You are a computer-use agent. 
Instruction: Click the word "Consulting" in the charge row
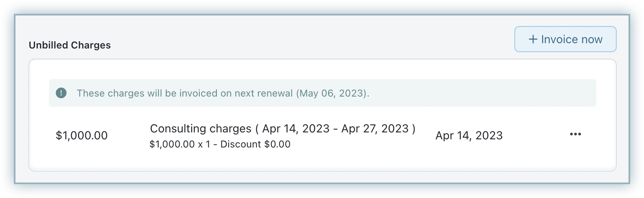(x=176, y=129)
